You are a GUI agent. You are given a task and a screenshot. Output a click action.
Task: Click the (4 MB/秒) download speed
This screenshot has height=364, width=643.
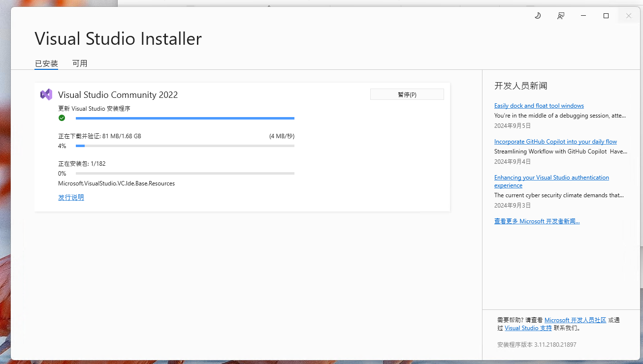pyautogui.click(x=282, y=136)
